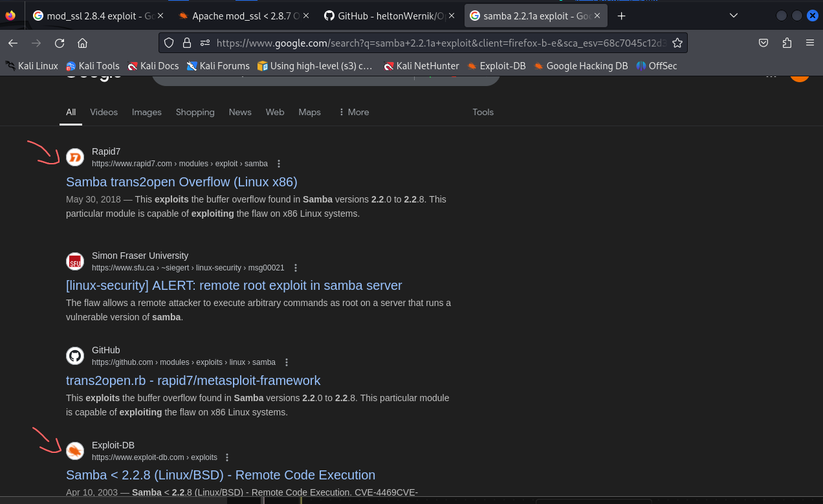
Task: Click the Rapid7 site favicon
Action: (75, 157)
